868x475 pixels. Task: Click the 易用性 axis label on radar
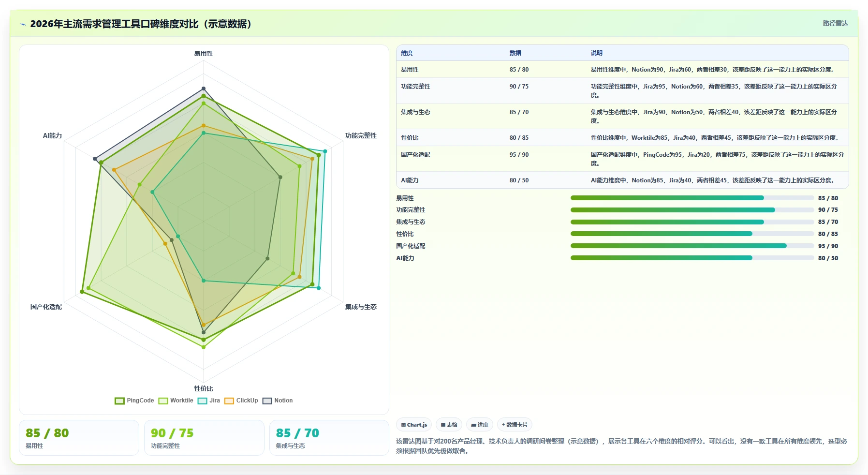[204, 54]
